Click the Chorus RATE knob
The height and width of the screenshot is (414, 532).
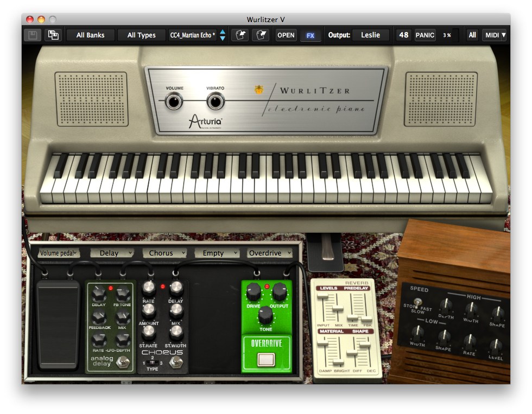[149, 288]
